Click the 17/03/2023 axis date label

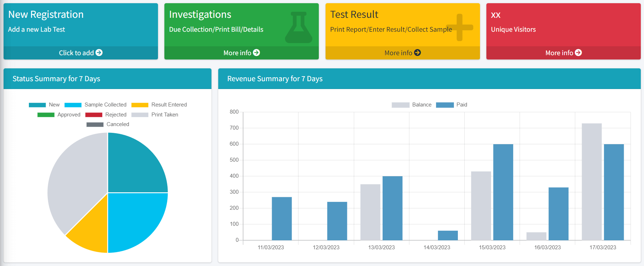(603, 247)
